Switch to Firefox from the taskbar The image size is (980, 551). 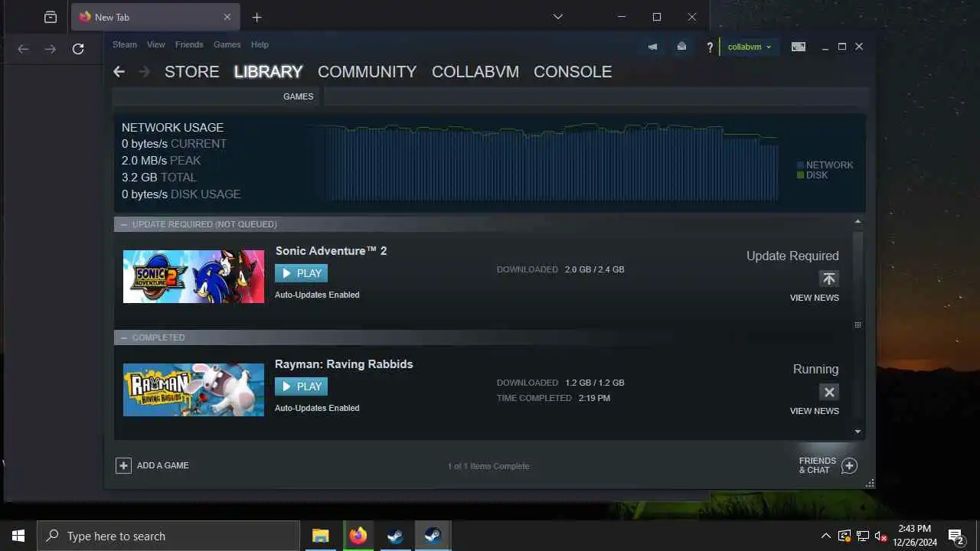[358, 536]
